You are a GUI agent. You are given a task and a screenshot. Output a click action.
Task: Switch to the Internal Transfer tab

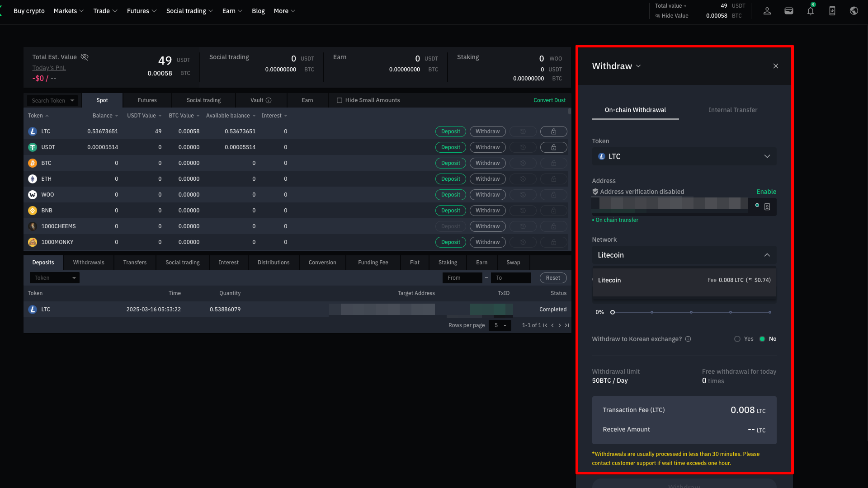click(732, 110)
